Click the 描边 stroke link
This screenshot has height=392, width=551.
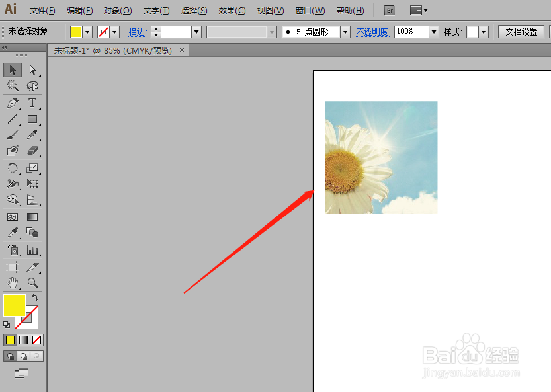point(138,32)
